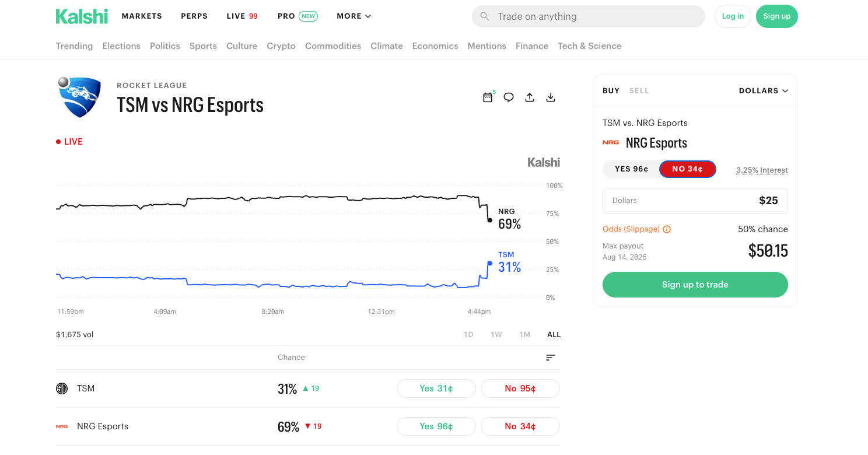868x455 pixels.
Task: Click the 3.25% Interest link
Action: coord(762,170)
